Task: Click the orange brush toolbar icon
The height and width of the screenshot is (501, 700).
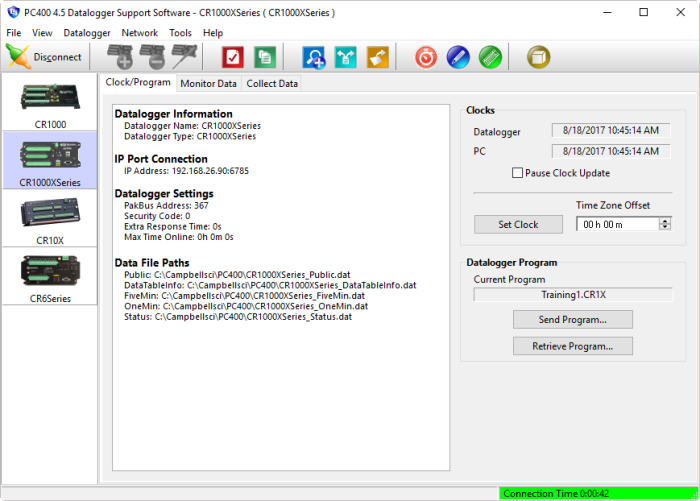Action: [x=377, y=57]
